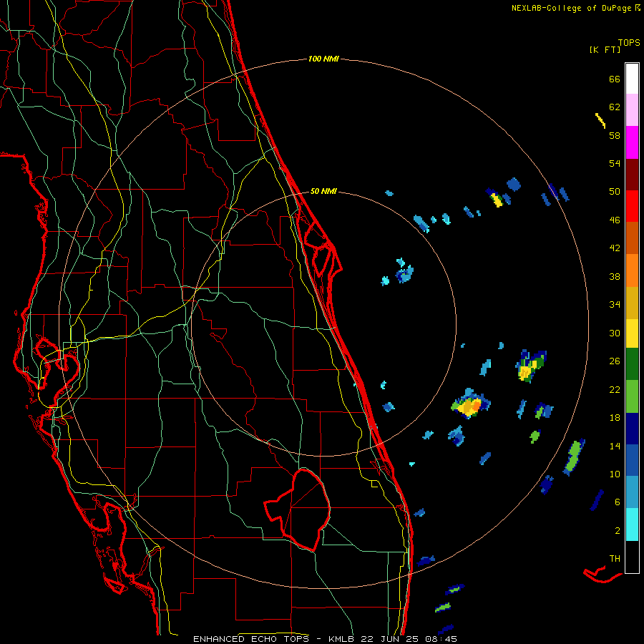Click the 100 NMI range ring label

point(323,59)
